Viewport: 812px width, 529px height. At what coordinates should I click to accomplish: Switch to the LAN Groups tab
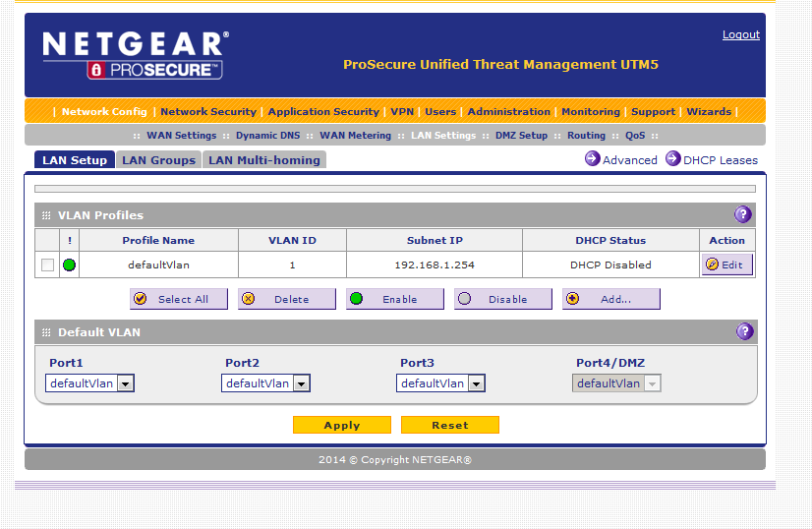(158, 160)
